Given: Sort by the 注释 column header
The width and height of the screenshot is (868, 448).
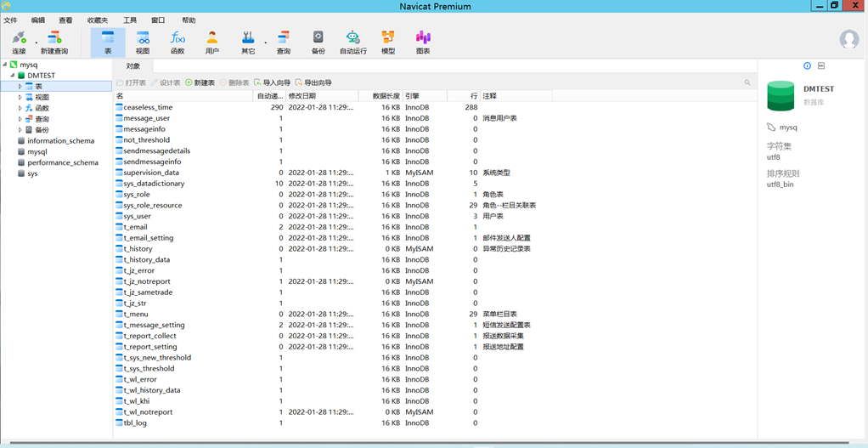Looking at the screenshot, I should [x=516, y=96].
